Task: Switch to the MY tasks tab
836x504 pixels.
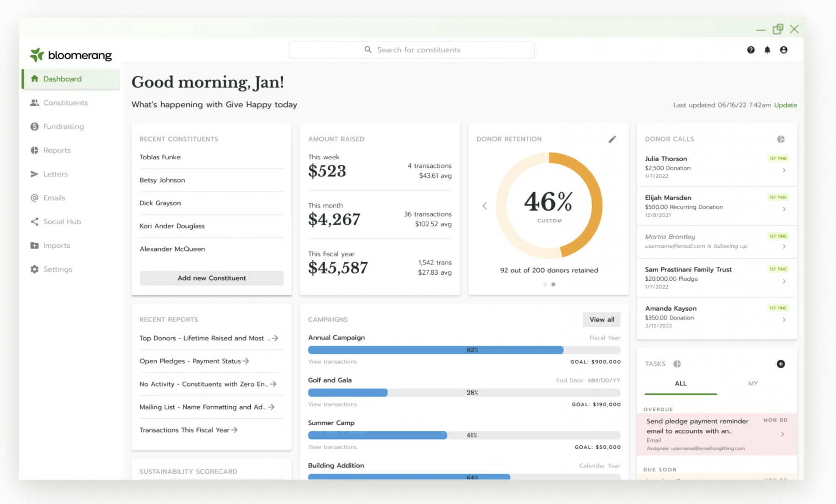Action: pyautogui.click(x=753, y=384)
